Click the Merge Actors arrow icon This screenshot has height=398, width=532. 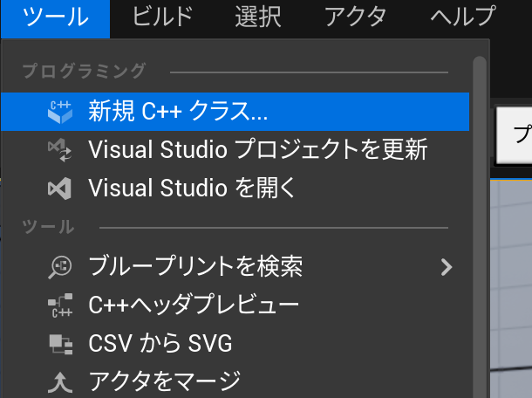coord(60,382)
